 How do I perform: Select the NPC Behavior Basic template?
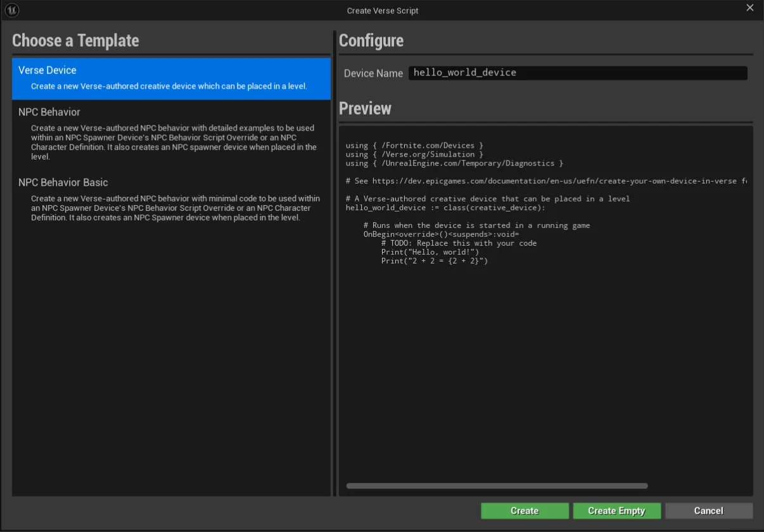[x=171, y=199]
